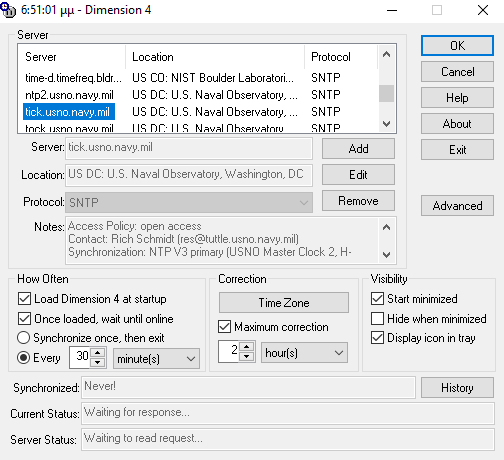Click the Server name input field
The width and height of the screenshot is (504, 460).
[189, 148]
